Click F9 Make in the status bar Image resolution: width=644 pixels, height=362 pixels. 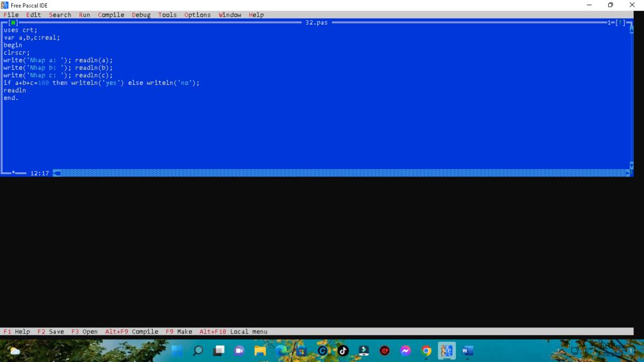(x=179, y=332)
